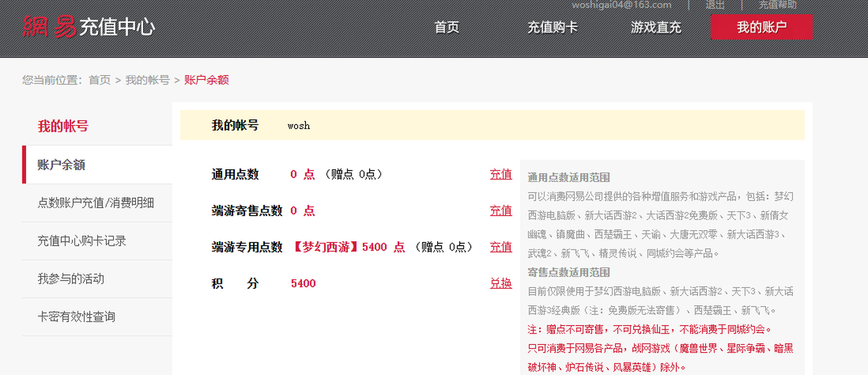Click the red 注：赠点不可寄售 notice
Image resolution: width=868 pixels, height=375 pixels.
click(649, 329)
